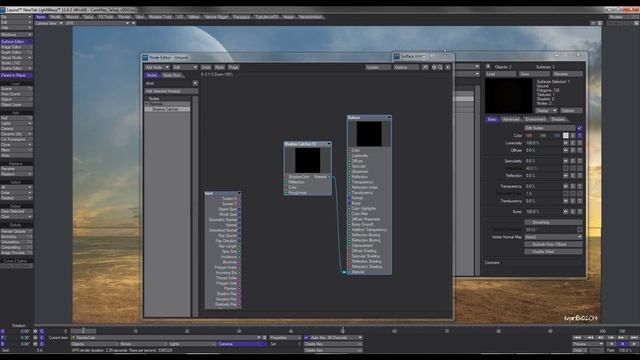Switch to the Node Flow tab
Viewport: 640px width, 360px height.
[171, 75]
